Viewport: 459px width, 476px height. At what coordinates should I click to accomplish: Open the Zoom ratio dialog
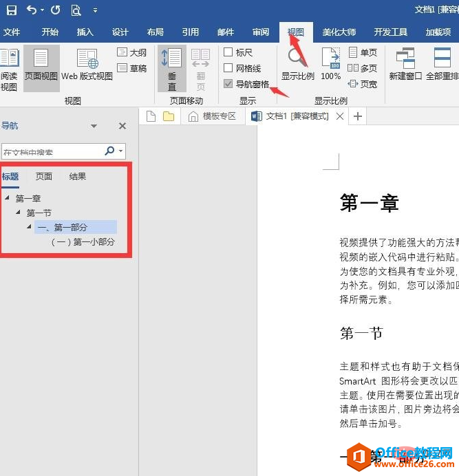[x=297, y=65]
